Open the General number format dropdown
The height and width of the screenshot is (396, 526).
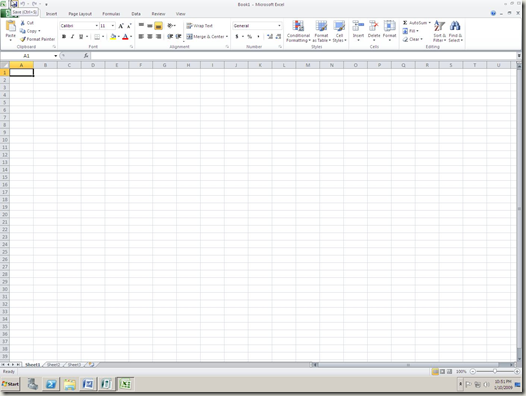pyautogui.click(x=279, y=26)
